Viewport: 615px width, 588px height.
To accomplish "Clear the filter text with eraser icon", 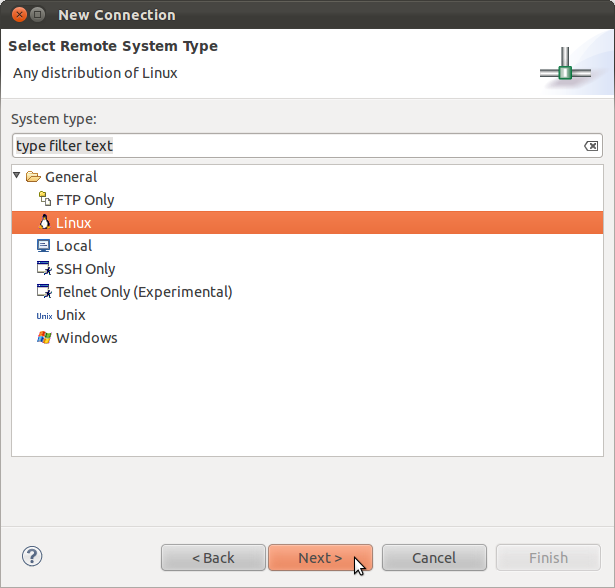I will coord(591,146).
